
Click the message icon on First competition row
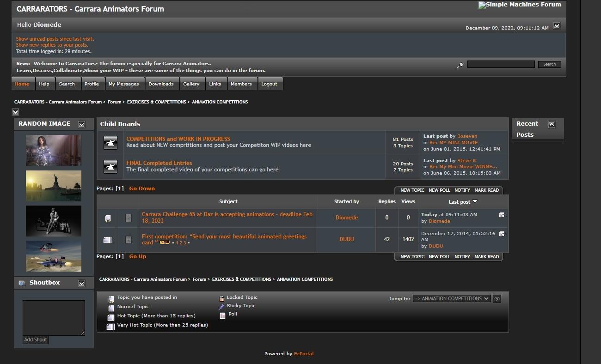tap(129, 240)
